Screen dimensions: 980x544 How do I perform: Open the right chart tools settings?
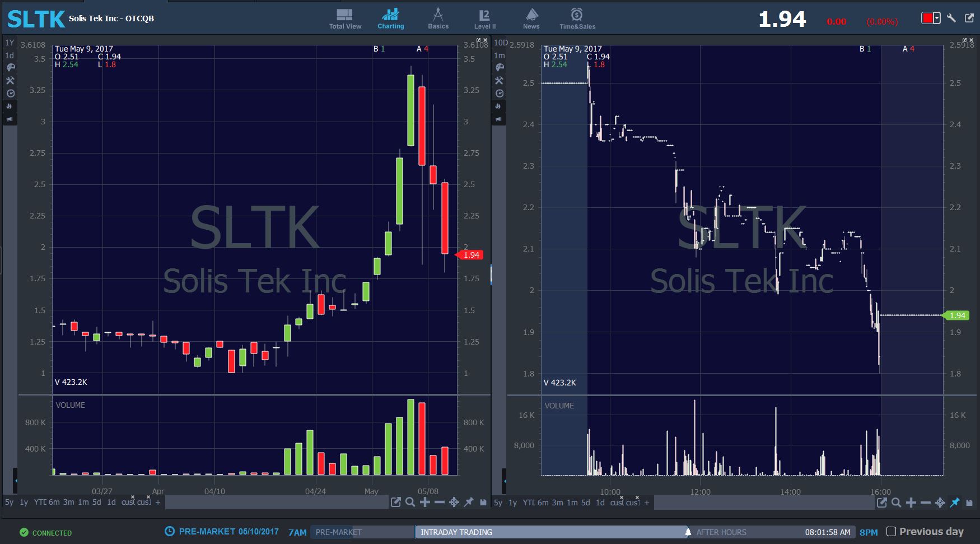click(500, 80)
